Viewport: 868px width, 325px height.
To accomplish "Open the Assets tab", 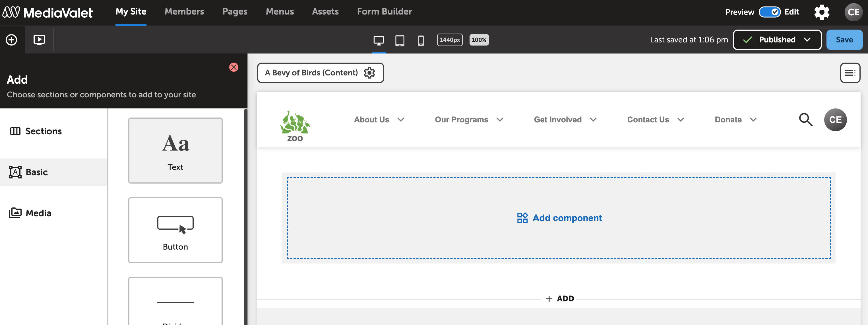I will click(325, 12).
